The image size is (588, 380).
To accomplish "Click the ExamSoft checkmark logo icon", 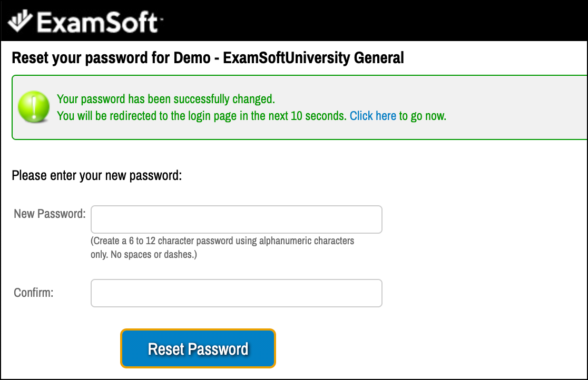I will point(20,21).
